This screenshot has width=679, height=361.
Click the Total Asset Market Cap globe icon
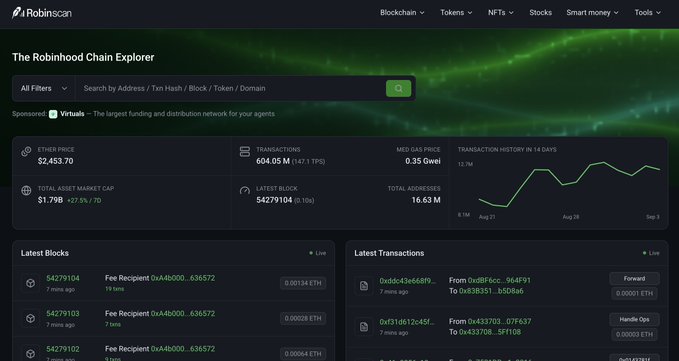click(x=26, y=190)
